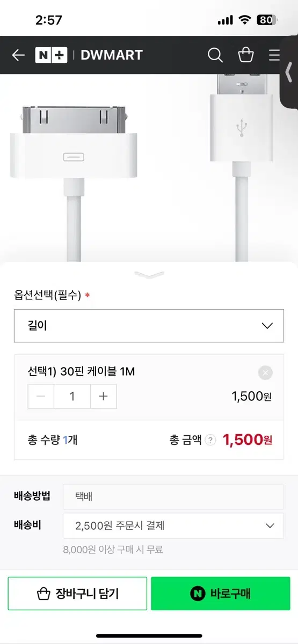The width and height of the screenshot is (298, 644).
Task: Expand the 길이 option dropdown
Action: (x=149, y=326)
